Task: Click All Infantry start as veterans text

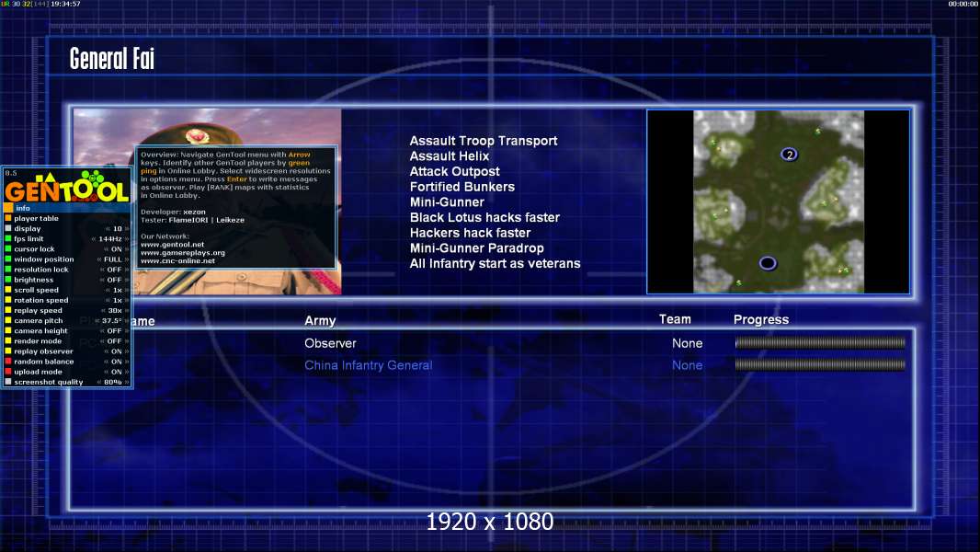Action: click(x=495, y=263)
